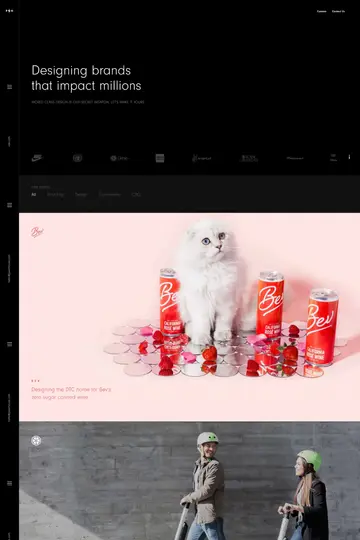This screenshot has width=360, height=540.
Task: Open the Bev cat and cans project image
Action: tap(189, 317)
